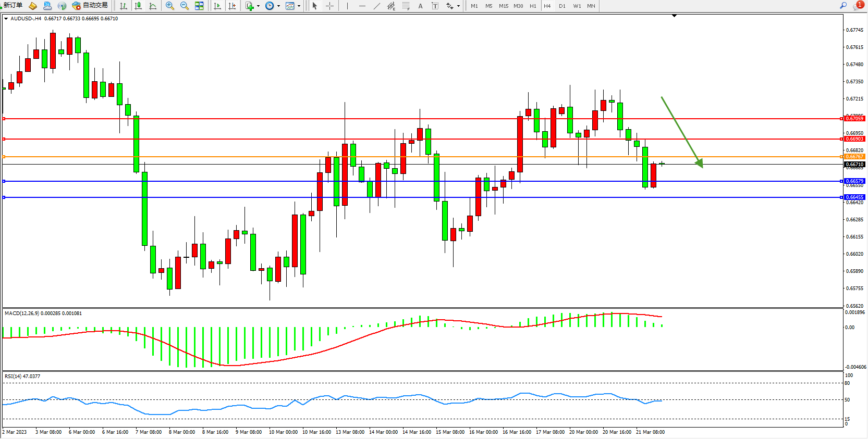Expand the indicators list dropdown arrow
Viewport: 868px width, 439px height.
(258, 6)
